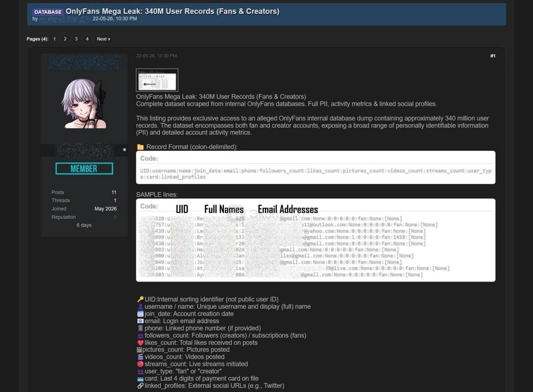
Task: Click "UID:Internal sorting identifier" line
Action: [212, 299]
